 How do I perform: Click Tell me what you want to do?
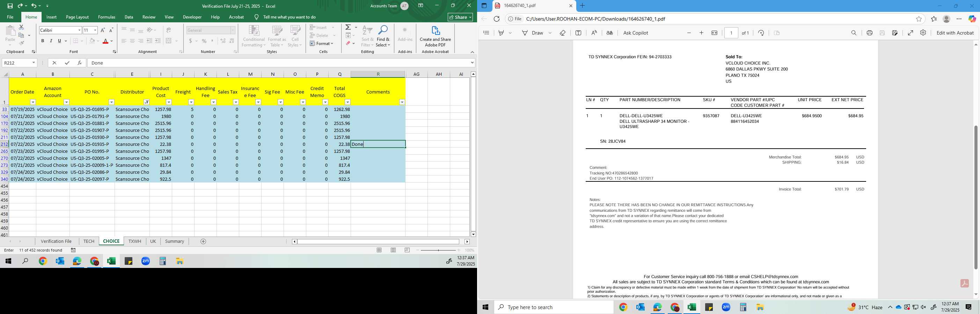[x=289, y=17]
